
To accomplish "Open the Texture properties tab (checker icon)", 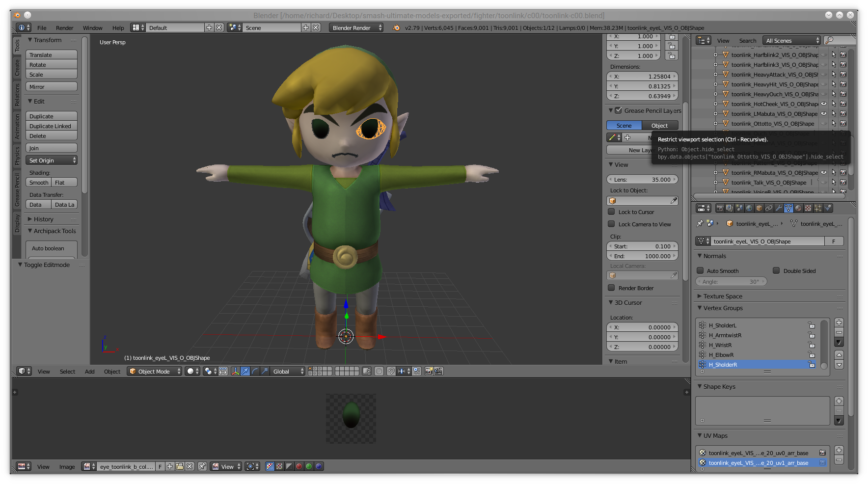I will click(808, 208).
